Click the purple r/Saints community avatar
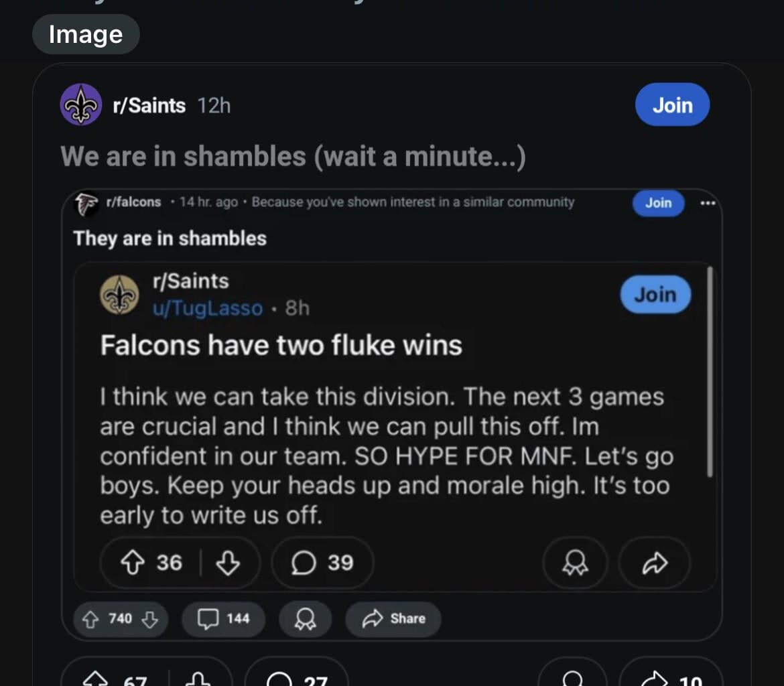The width and height of the screenshot is (784, 686). point(81,105)
